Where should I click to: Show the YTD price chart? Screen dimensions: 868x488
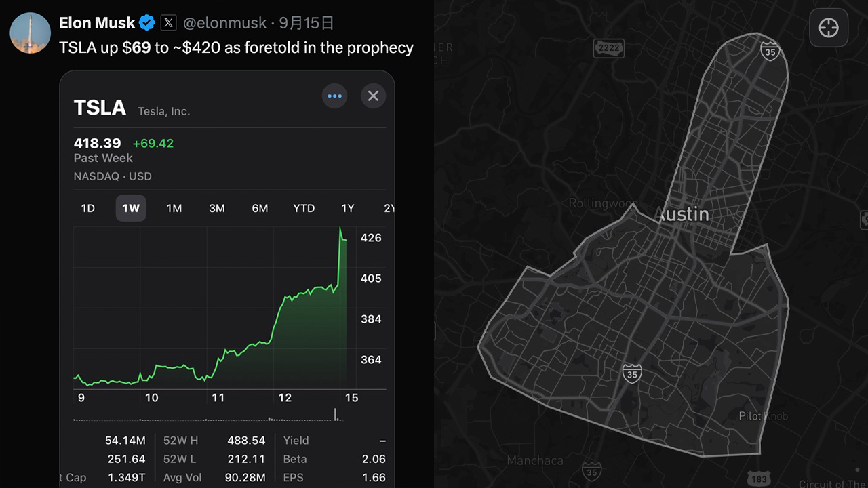coord(304,208)
